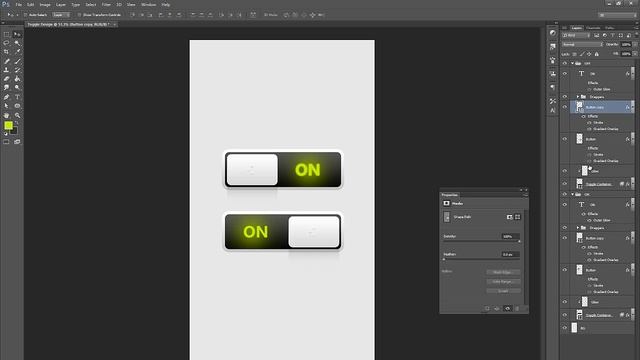Open the Opacity slider arrow
This screenshot has height=360, width=640.
coord(635,44)
